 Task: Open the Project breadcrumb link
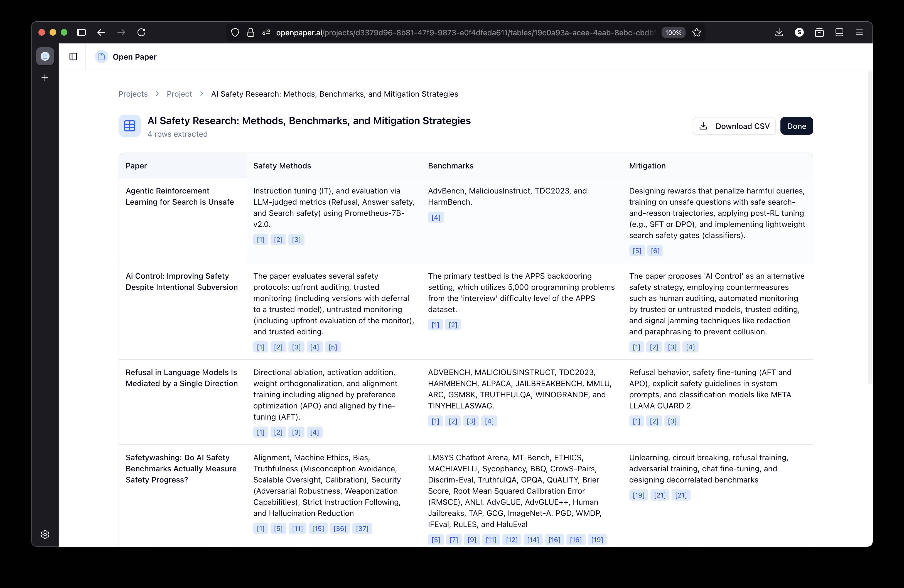(x=179, y=94)
